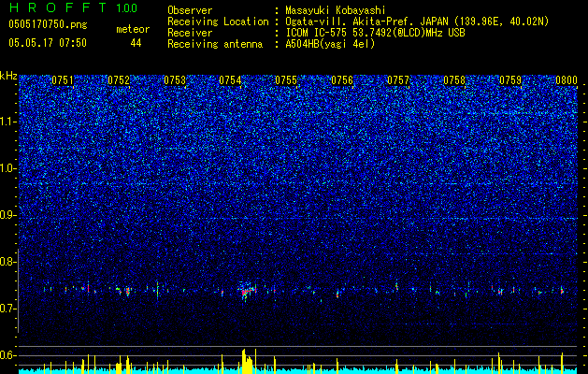Click the Receiver label

point(190,33)
